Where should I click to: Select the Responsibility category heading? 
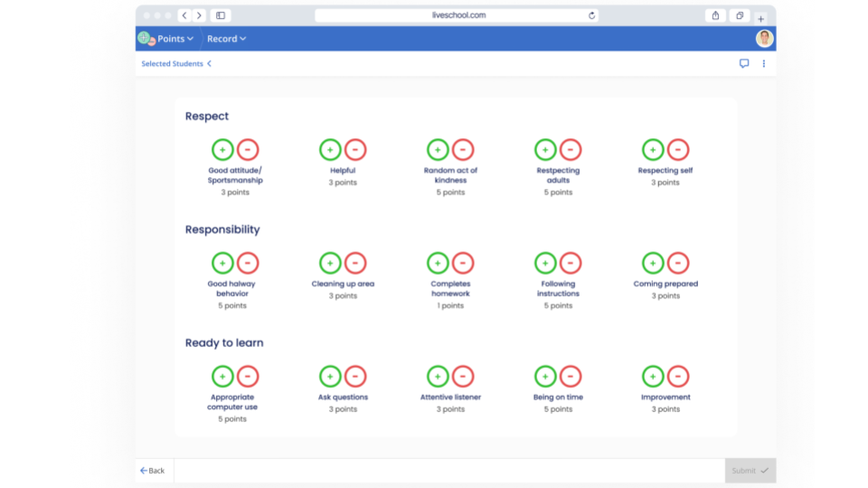[222, 230]
